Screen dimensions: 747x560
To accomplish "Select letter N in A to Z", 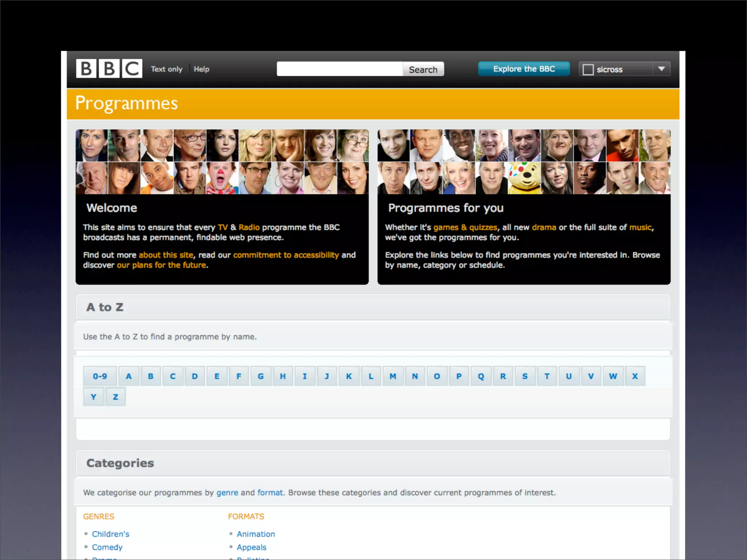I will click(x=415, y=376).
